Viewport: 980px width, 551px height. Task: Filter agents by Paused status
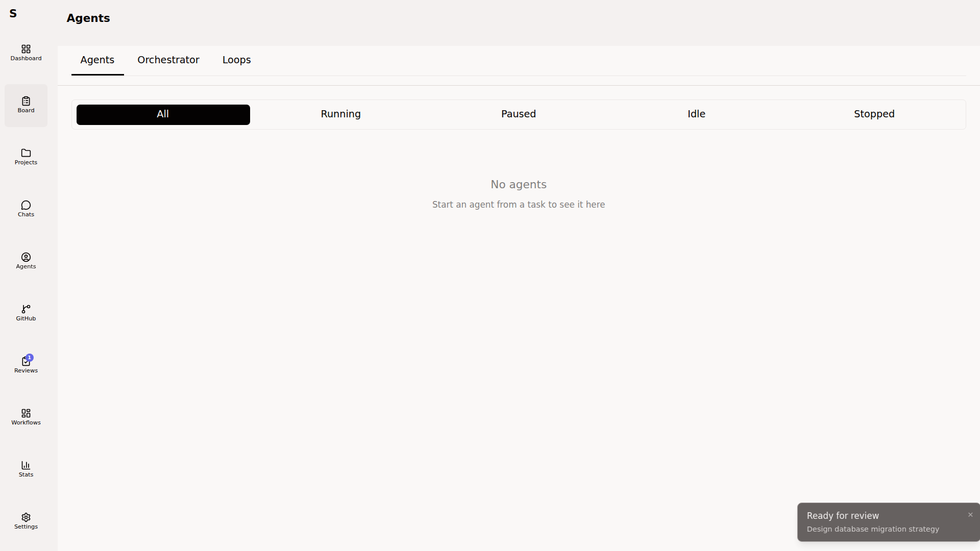tap(518, 114)
